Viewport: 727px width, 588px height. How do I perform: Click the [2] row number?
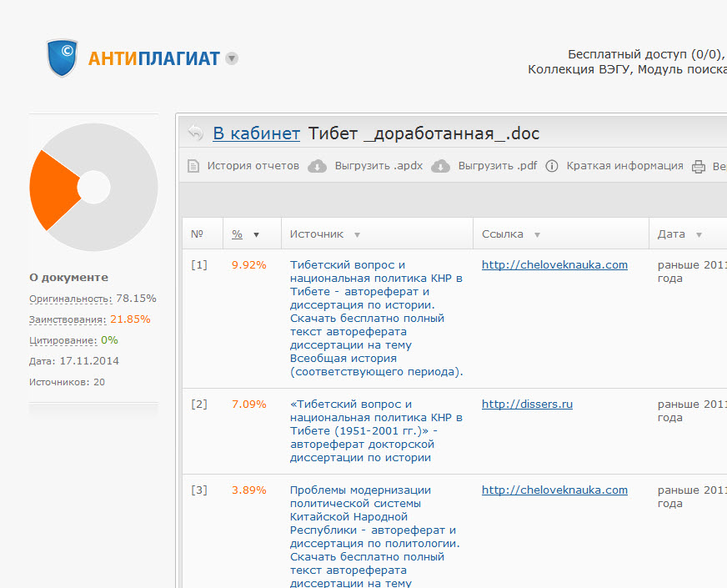click(199, 404)
